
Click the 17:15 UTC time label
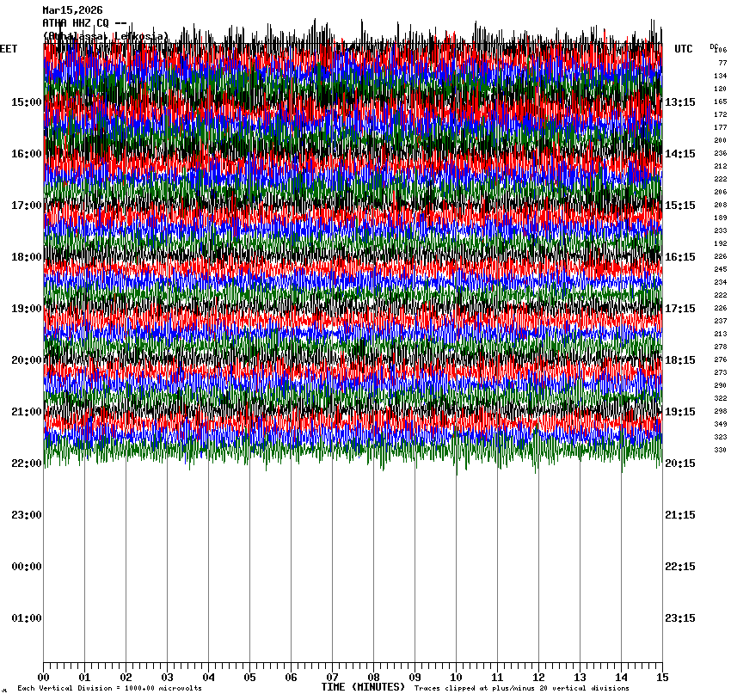tap(680, 309)
